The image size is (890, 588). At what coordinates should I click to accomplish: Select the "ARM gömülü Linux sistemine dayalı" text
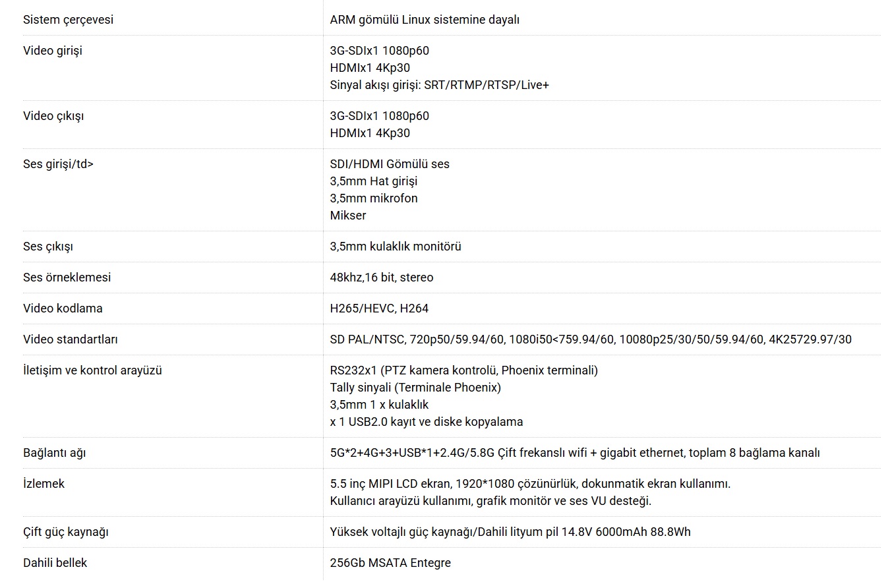coord(425,20)
